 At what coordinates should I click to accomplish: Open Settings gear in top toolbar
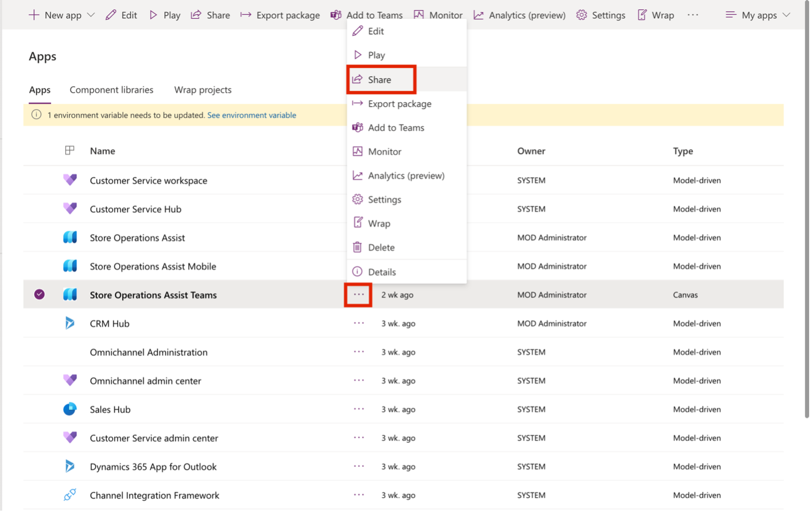pos(601,15)
